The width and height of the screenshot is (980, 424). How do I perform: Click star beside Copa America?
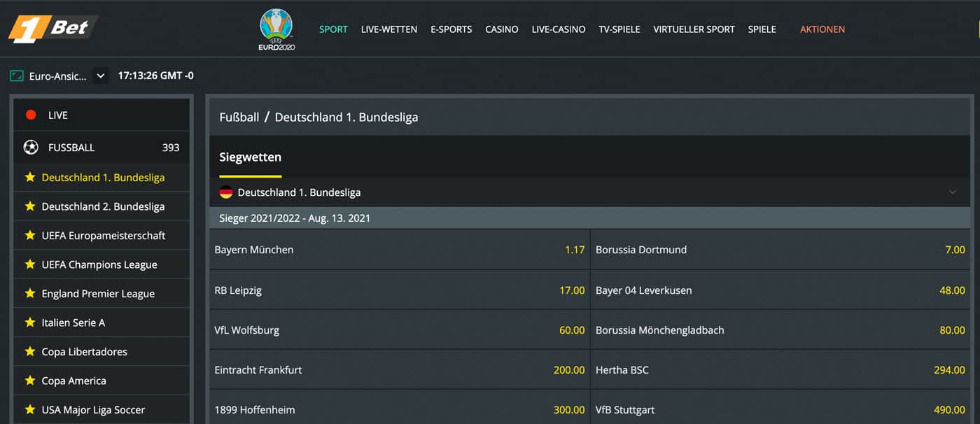pyautogui.click(x=30, y=381)
